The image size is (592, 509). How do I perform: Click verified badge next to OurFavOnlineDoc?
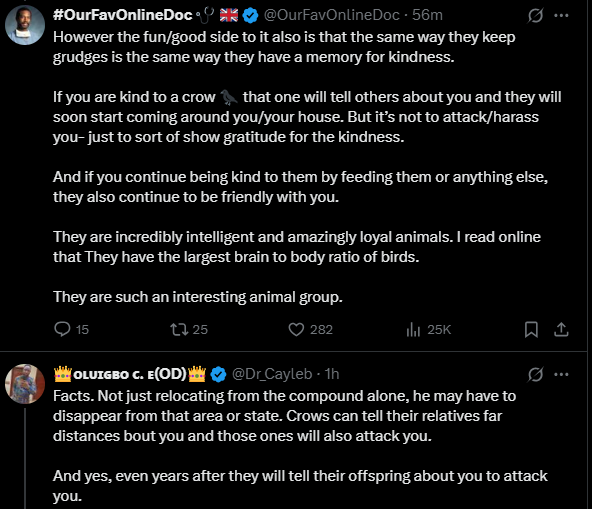[x=250, y=15]
